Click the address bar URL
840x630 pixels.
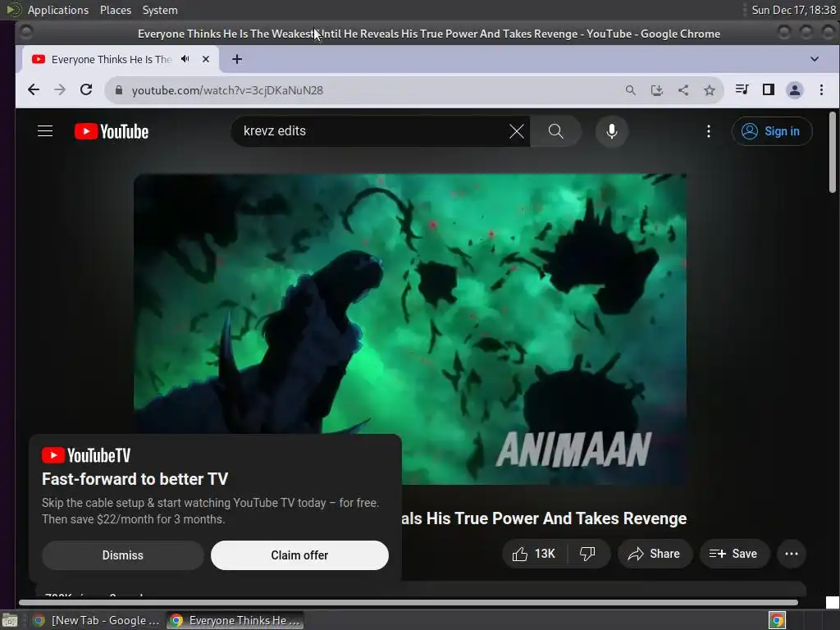pyautogui.click(x=227, y=90)
